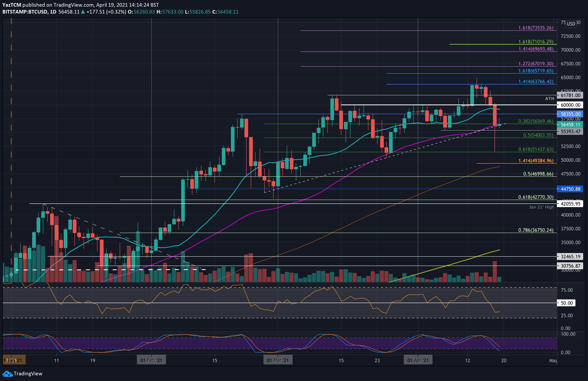Click the blue 44750.88 price tag
This screenshot has height=381, width=588.
[570, 189]
